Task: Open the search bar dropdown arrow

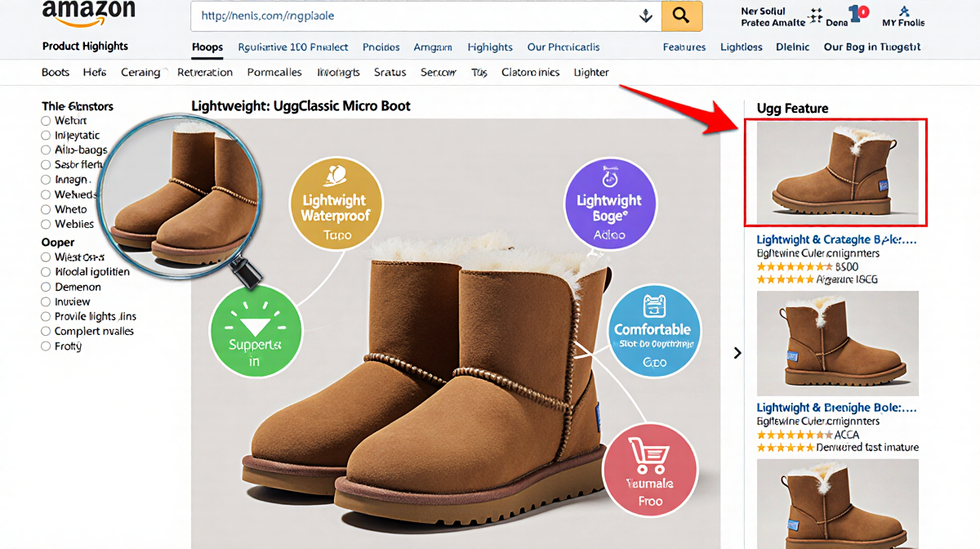Action: pos(646,16)
